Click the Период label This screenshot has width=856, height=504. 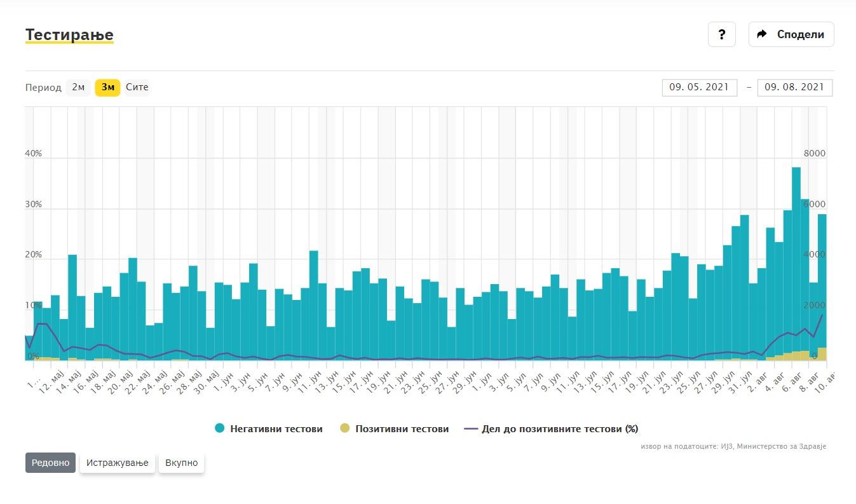(x=44, y=88)
